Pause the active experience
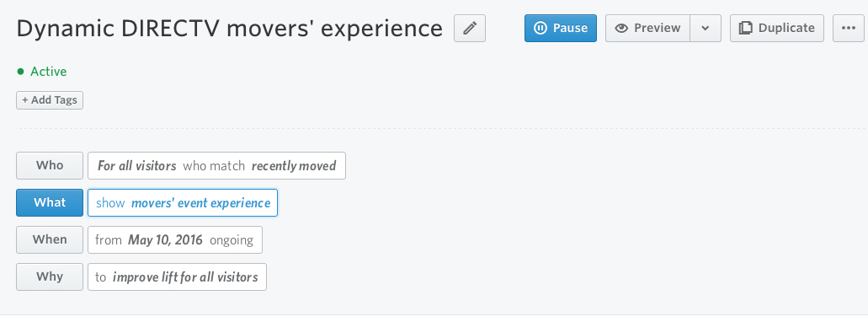868x322 pixels. pyautogui.click(x=560, y=29)
